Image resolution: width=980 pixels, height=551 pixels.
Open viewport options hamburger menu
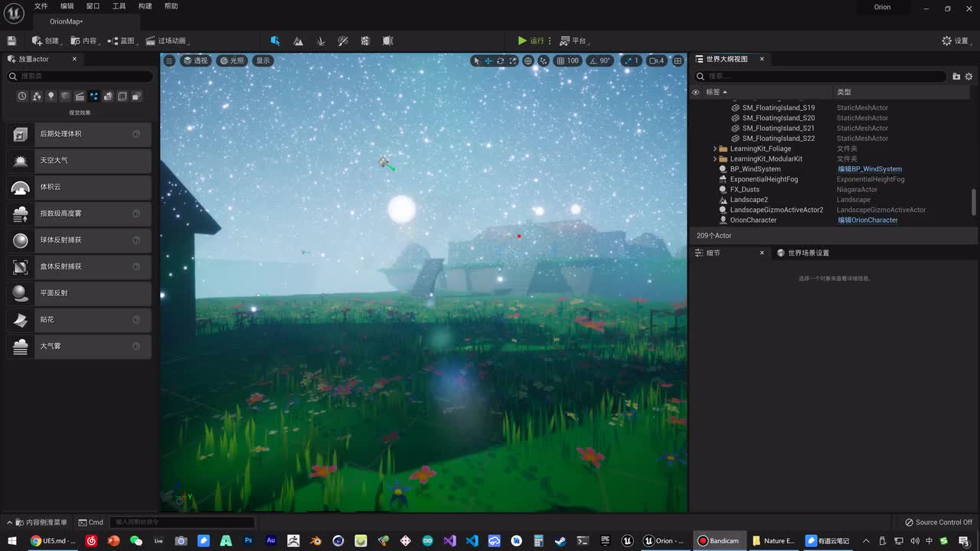click(x=169, y=60)
